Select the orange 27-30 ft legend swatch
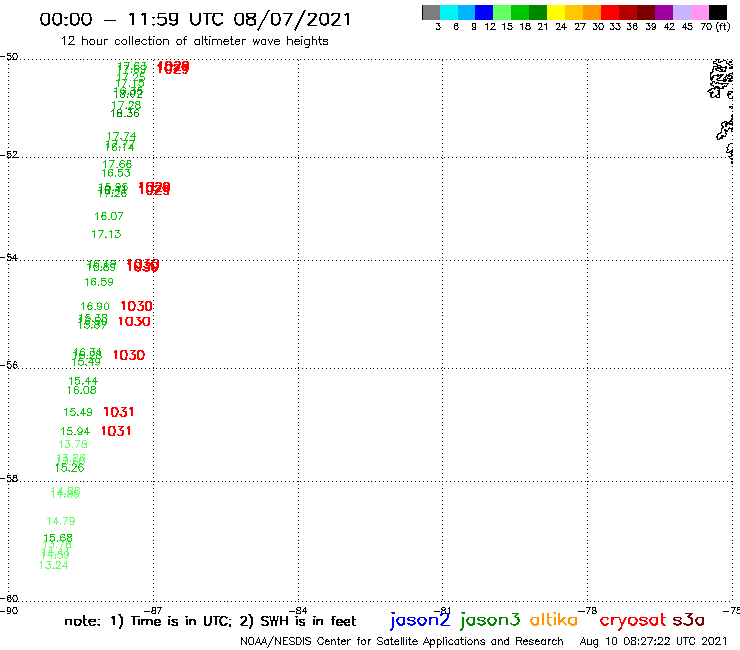Image resolution: width=740 pixels, height=650 pixels. point(592,13)
